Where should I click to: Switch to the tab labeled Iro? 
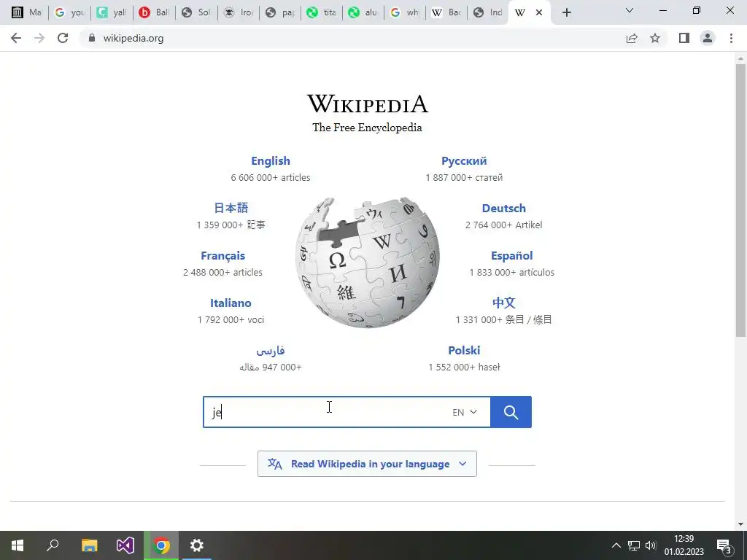[239, 12]
